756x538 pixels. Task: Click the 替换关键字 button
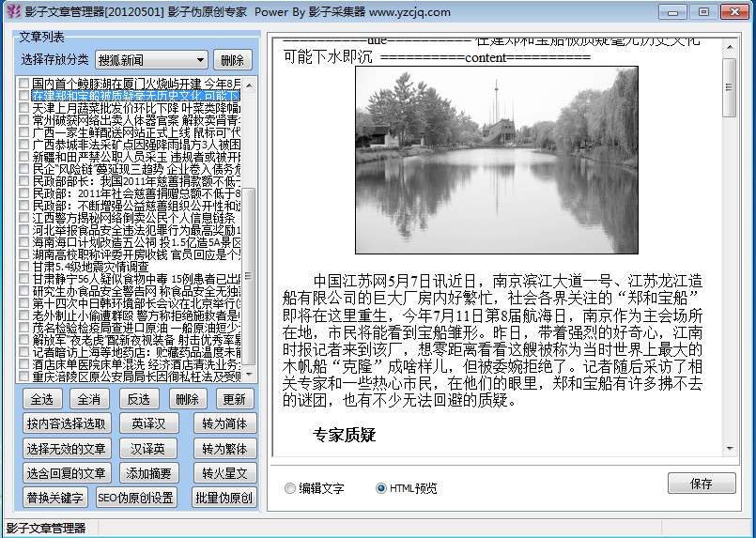pyautogui.click(x=55, y=498)
